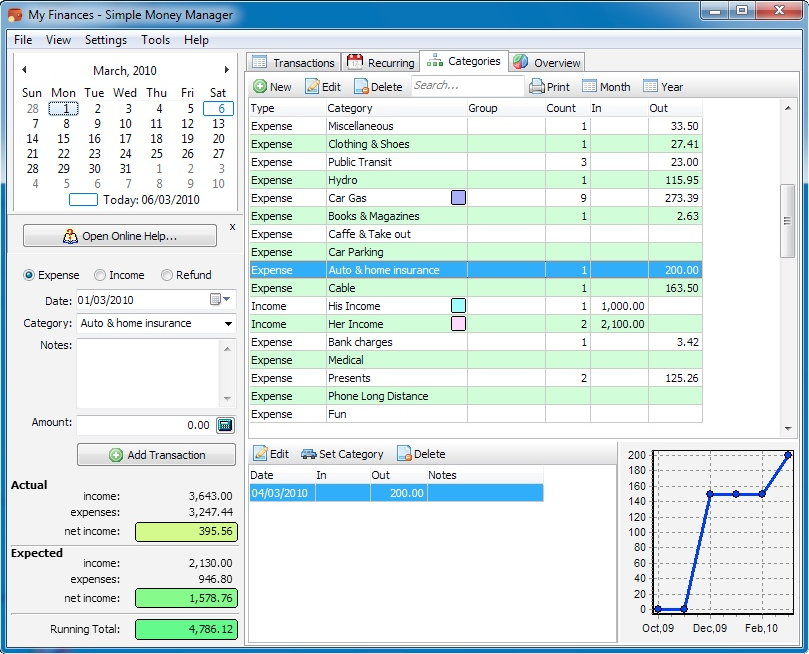Go to next month in calendar
809x654 pixels.
click(227, 70)
